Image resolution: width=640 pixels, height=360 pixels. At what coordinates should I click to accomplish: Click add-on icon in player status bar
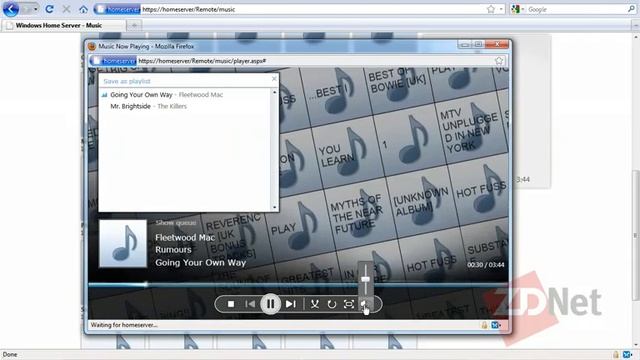(x=496, y=325)
